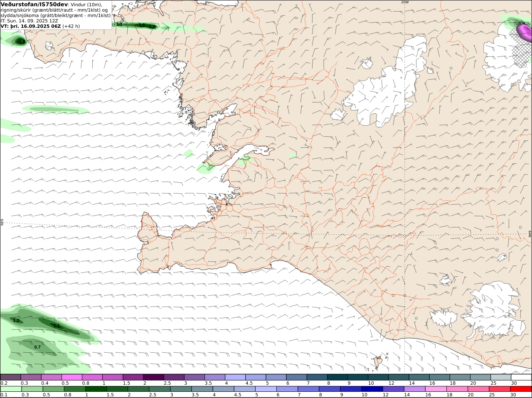
Task: Click the 18 pink rain scale swatch
Action: tap(458, 389)
